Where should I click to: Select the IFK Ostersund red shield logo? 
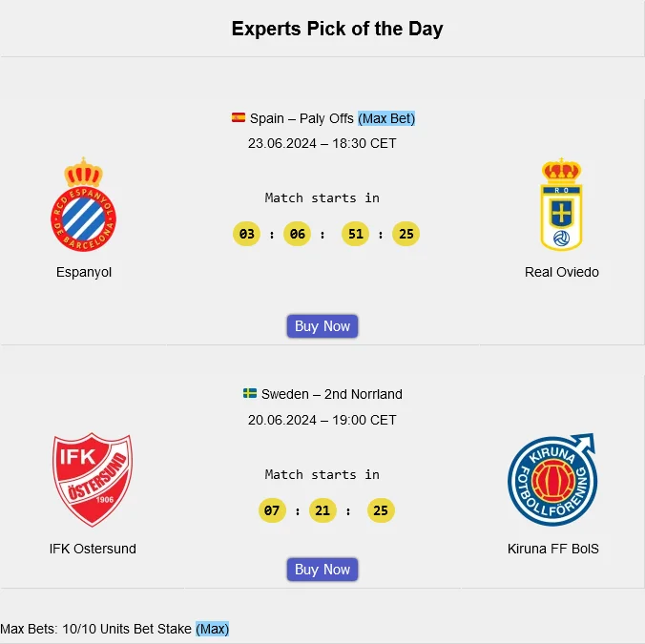click(x=93, y=480)
